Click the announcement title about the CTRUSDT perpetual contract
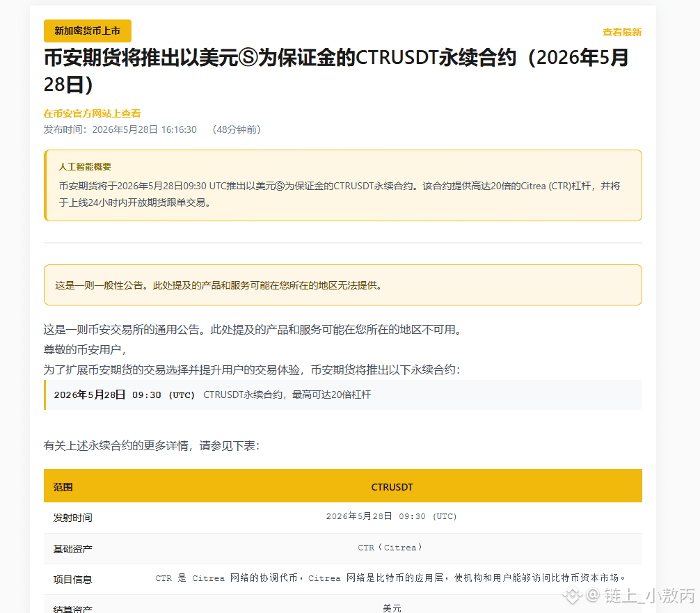Image resolution: width=700 pixels, height=613 pixels. click(336, 71)
